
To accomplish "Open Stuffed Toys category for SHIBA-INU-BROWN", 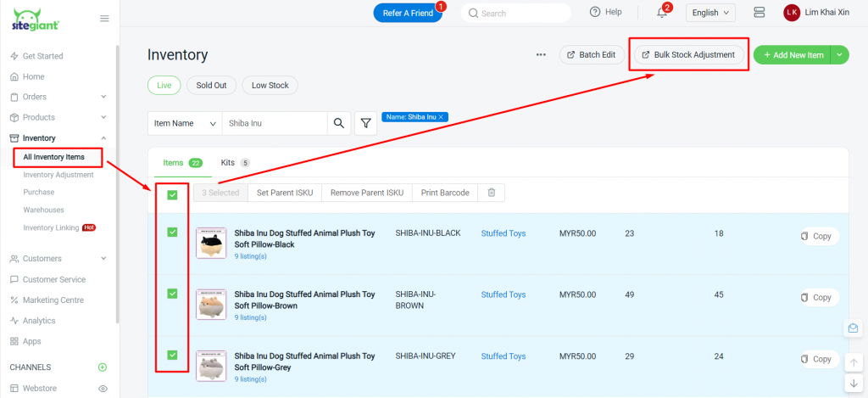I will click(x=504, y=294).
